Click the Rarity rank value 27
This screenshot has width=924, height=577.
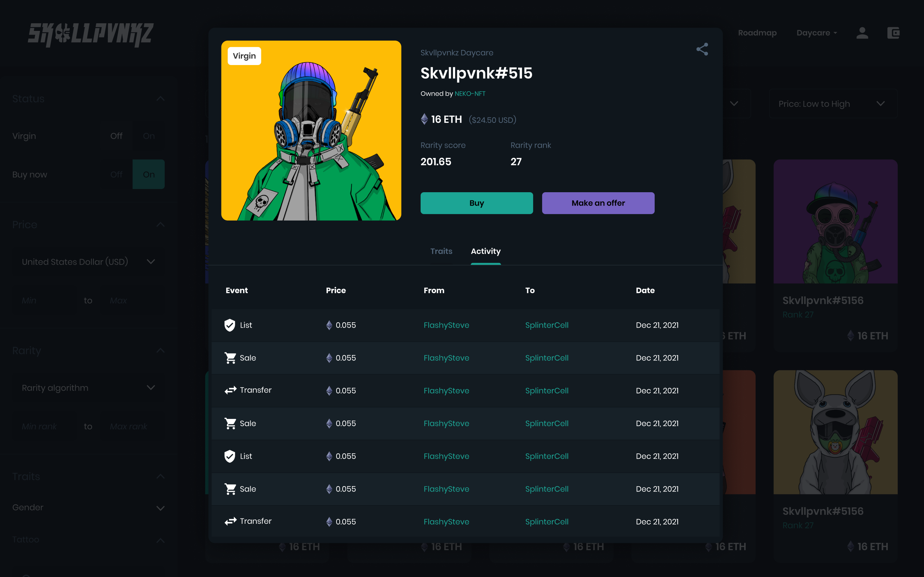tap(516, 162)
